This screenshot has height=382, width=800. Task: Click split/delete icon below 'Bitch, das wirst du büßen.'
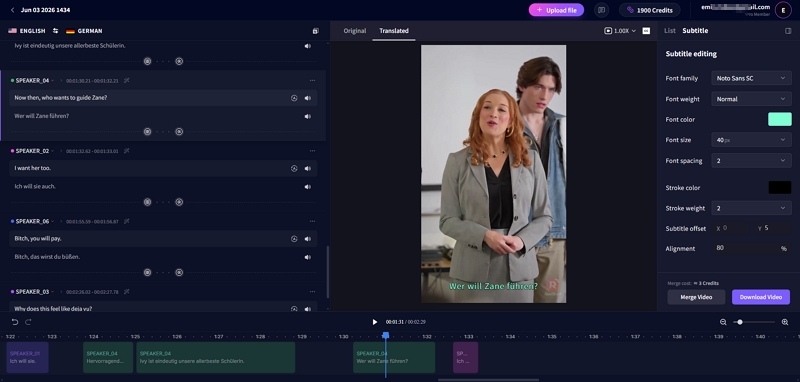(x=179, y=272)
